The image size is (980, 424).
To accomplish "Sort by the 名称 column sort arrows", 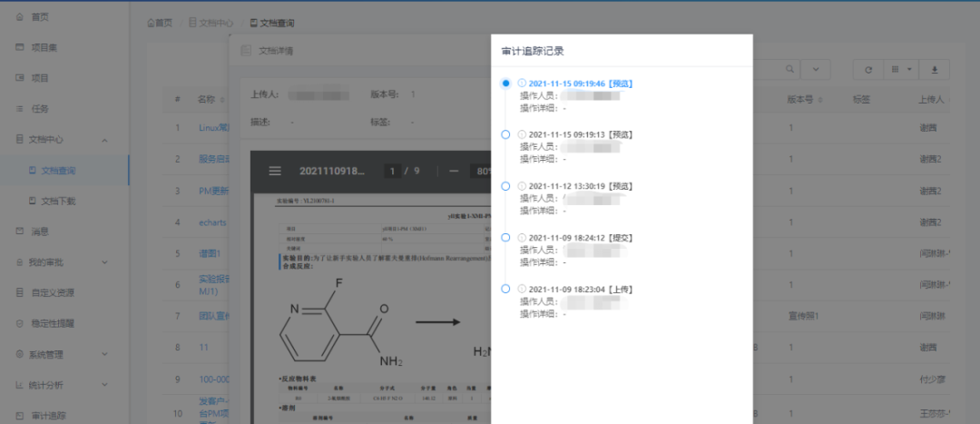I will (222, 100).
